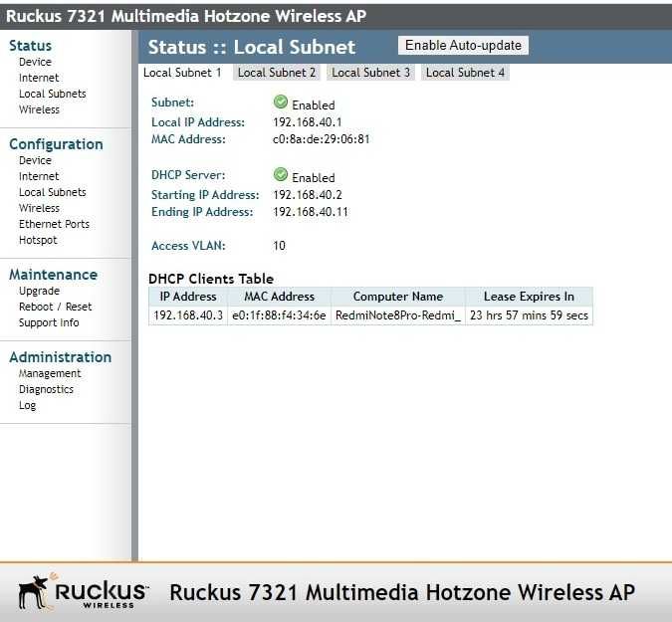This screenshot has width=672, height=622.
Task: Select MAC address c0:8a:de:29:06:81
Action: click(x=321, y=139)
